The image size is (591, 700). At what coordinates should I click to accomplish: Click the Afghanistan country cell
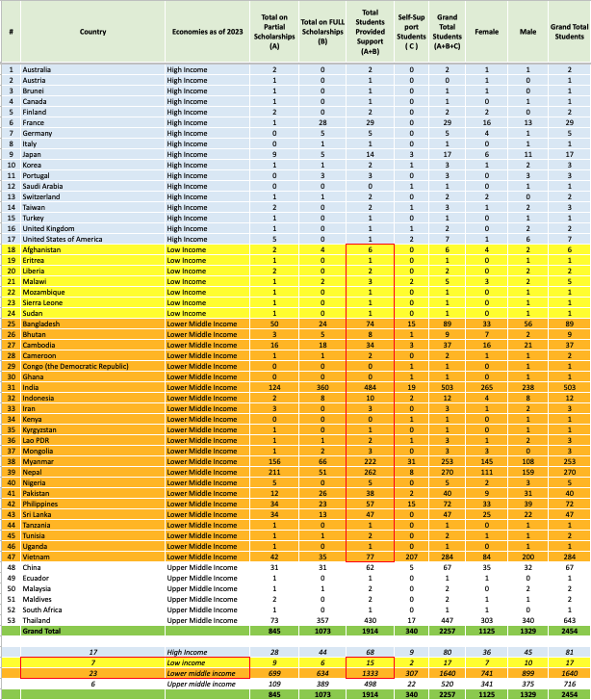[92, 250]
